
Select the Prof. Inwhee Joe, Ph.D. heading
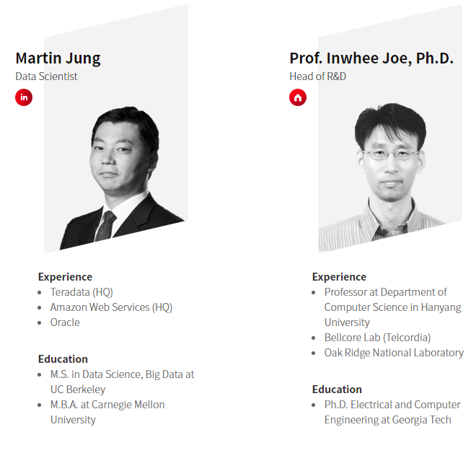(x=371, y=58)
